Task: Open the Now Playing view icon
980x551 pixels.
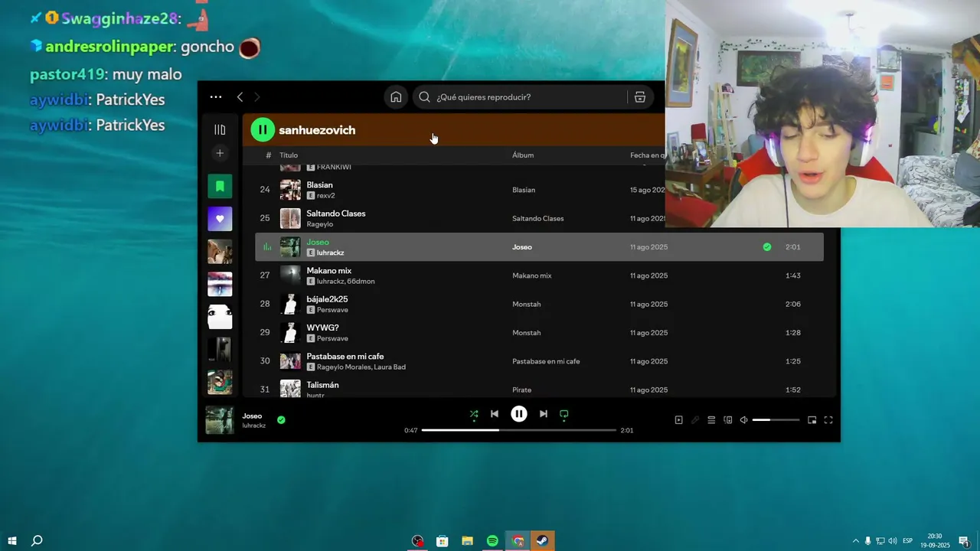Action: pyautogui.click(x=678, y=420)
